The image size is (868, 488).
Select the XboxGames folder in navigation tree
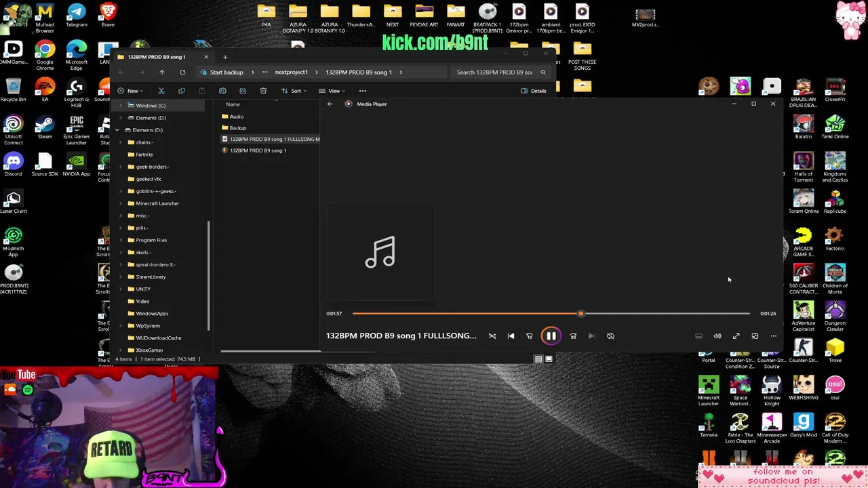tap(149, 350)
